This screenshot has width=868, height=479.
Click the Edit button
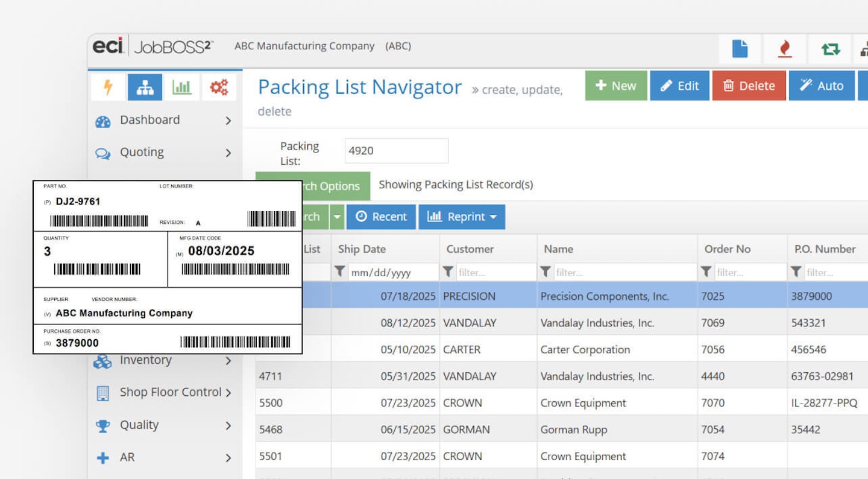click(x=679, y=86)
